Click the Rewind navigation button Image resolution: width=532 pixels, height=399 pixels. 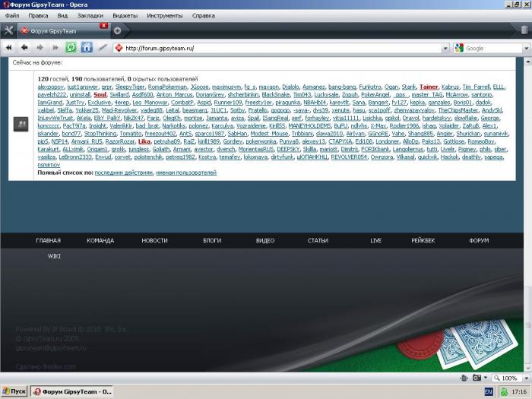coord(9,47)
